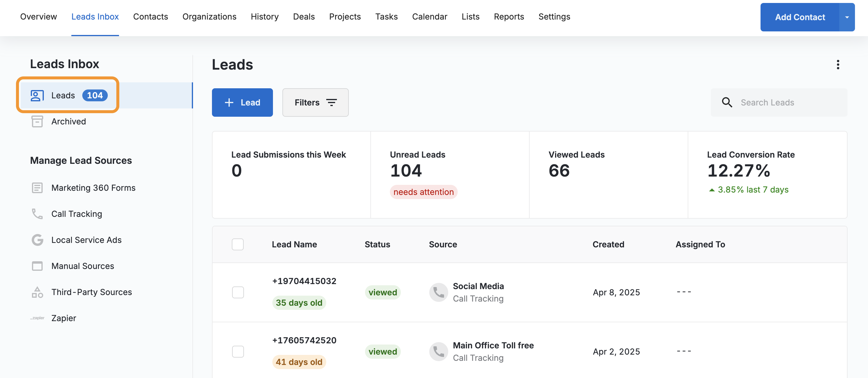Click the Third-Party Sources shapes icon
Image resolution: width=868 pixels, height=378 pixels.
(x=37, y=292)
